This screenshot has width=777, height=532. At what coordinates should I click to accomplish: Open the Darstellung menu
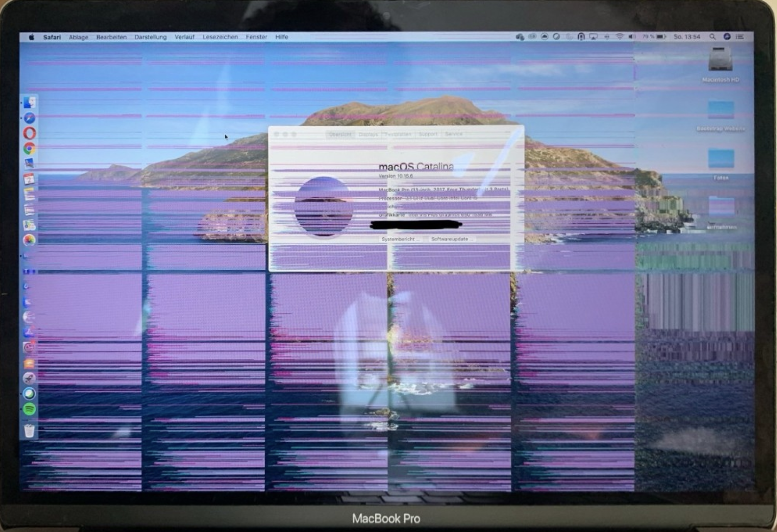point(150,37)
